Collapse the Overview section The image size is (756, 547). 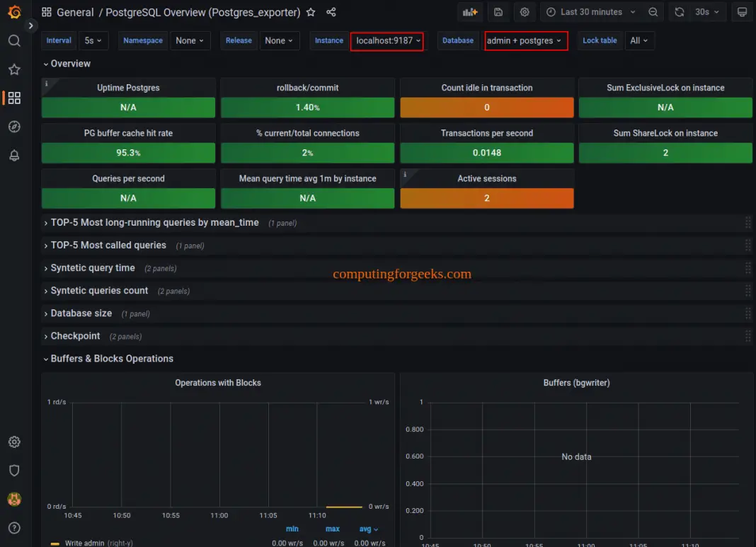(69, 64)
